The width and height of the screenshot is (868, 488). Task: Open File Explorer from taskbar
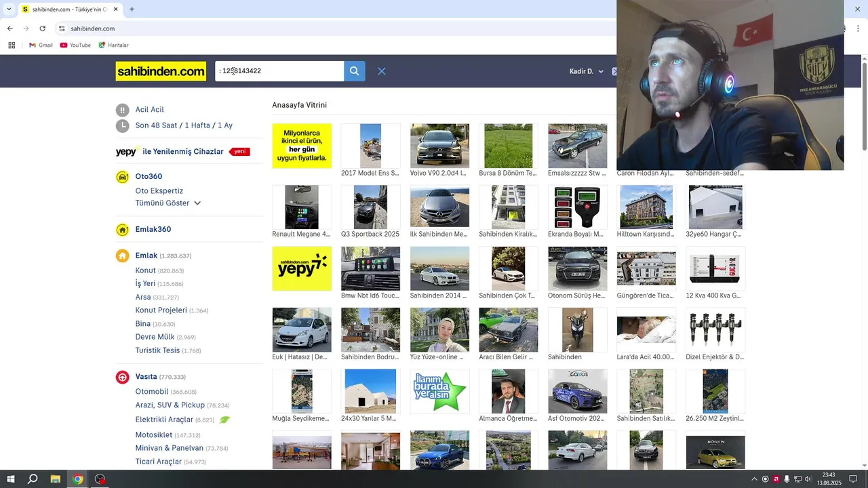(56, 479)
